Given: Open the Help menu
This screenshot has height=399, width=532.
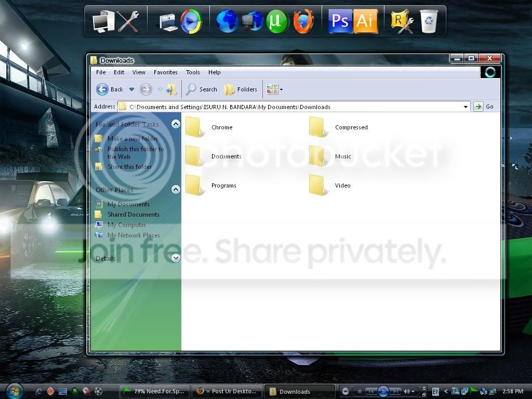Looking at the screenshot, I should [x=215, y=72].
